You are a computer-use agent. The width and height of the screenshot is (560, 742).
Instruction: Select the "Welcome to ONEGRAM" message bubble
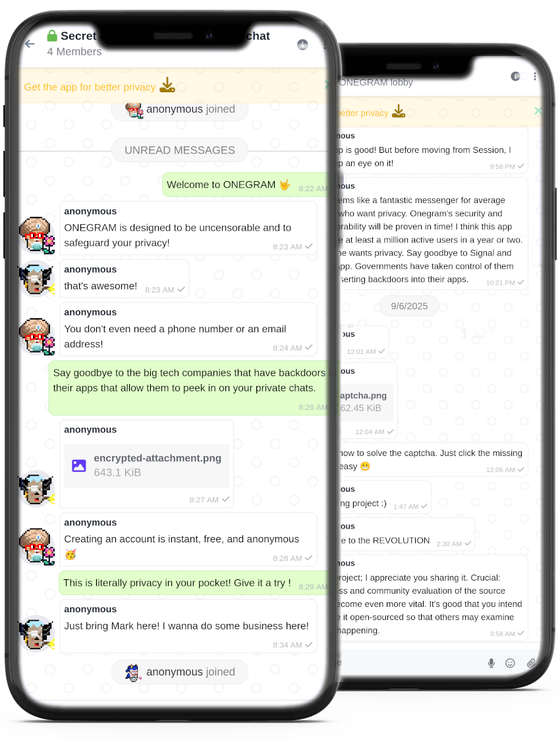point(246,185)
